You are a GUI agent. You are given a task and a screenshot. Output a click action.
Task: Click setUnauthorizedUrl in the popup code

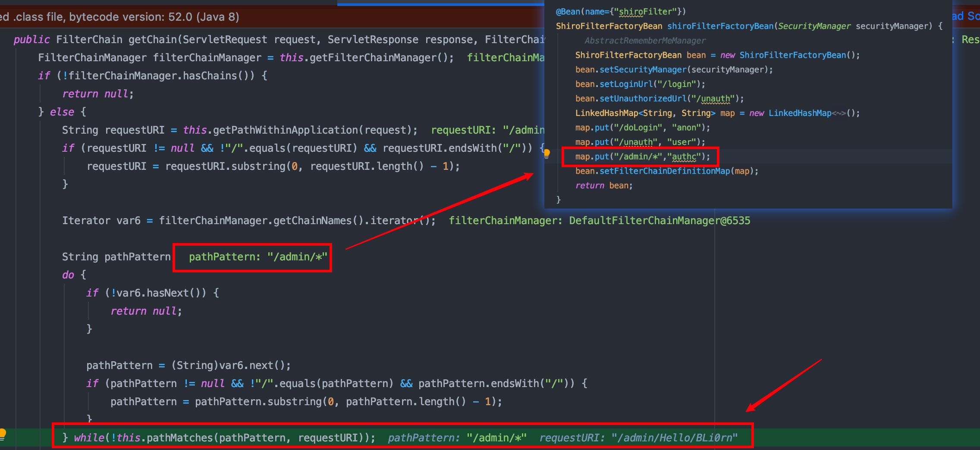(x=643, y=99)
